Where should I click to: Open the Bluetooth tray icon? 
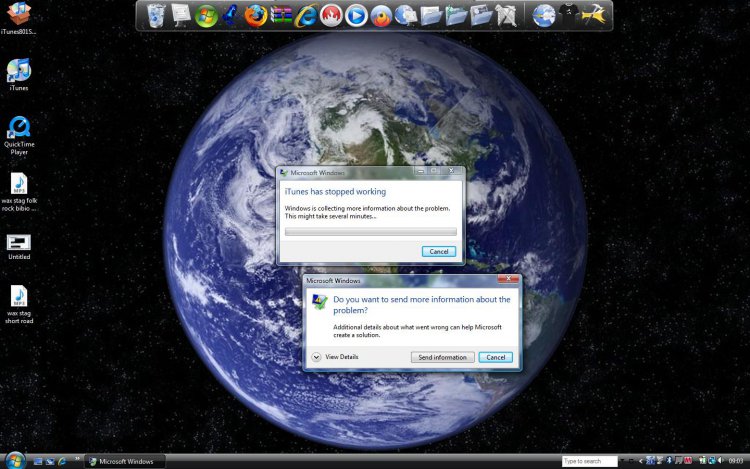[669, 461]
